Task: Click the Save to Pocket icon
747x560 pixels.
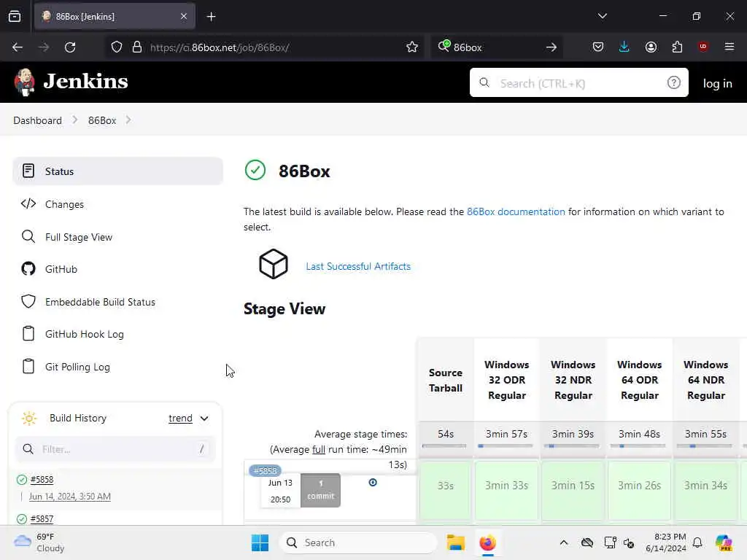Action: point(598,47)
